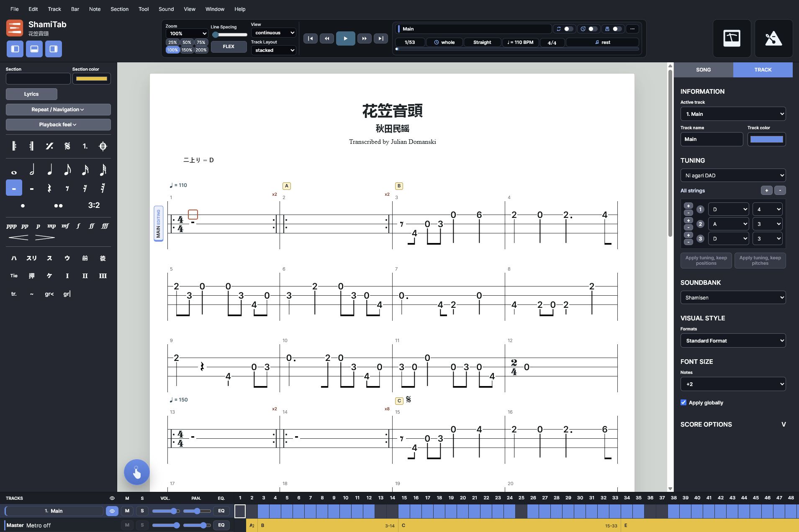Toggle Apply globally checkbox
This screenshot has height=532, width=799.
coord(683,402)
